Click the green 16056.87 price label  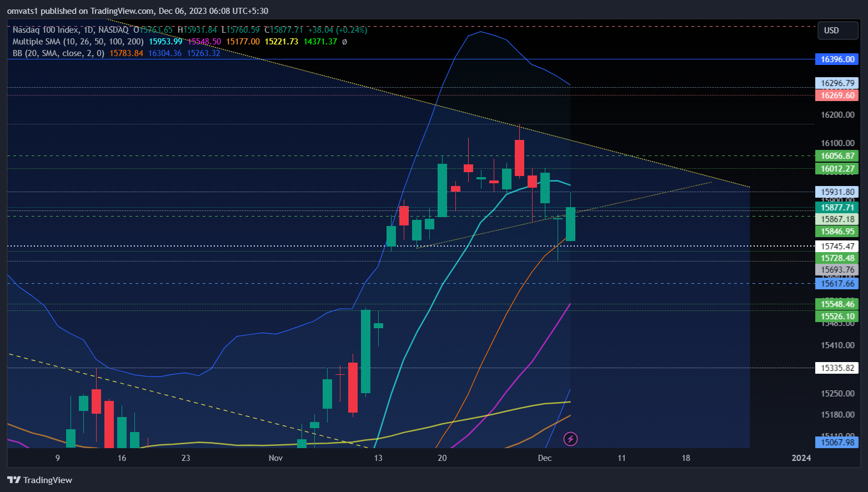coord(837,156)
